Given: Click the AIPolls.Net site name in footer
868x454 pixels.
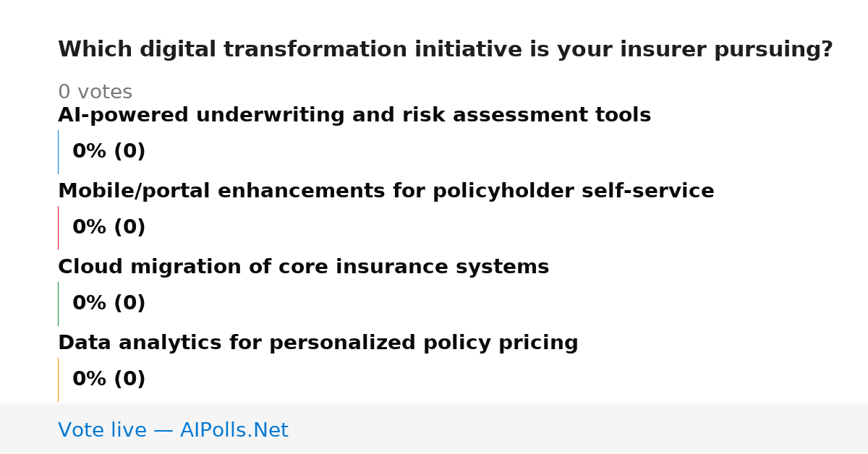Looking at the screenshot, I should click(x=234, y=431).
